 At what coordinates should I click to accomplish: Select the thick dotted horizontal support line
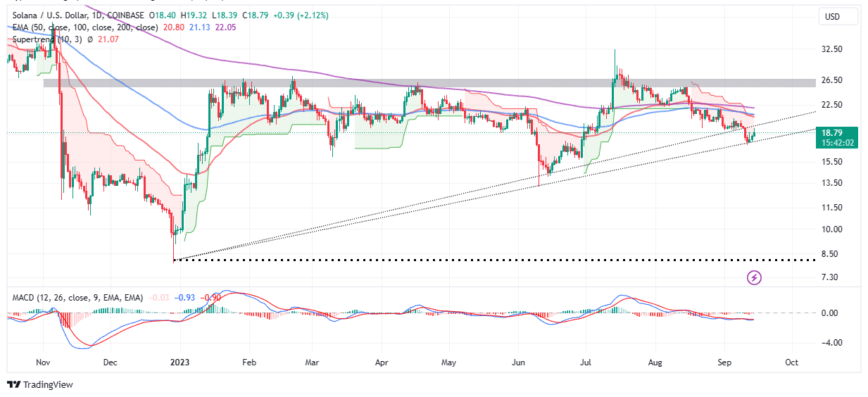point(493,260)
